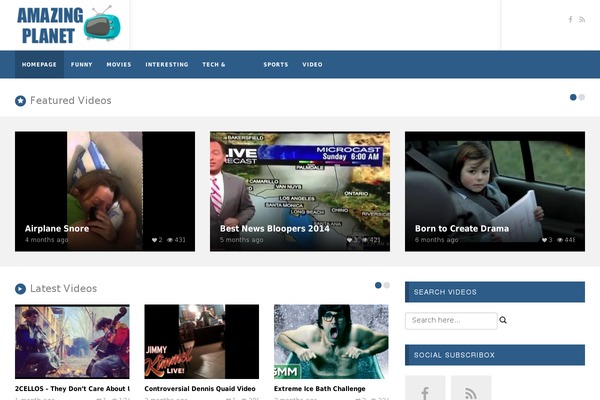Open the Airplane Snore video title
This screenshot has width=600, height=400.
coord(57,229)
